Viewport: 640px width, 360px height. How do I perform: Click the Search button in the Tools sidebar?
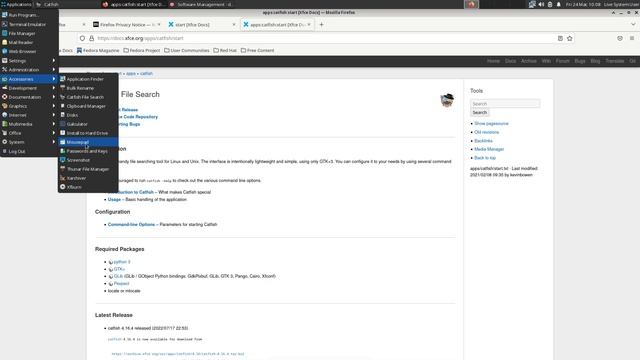point(480,113)
